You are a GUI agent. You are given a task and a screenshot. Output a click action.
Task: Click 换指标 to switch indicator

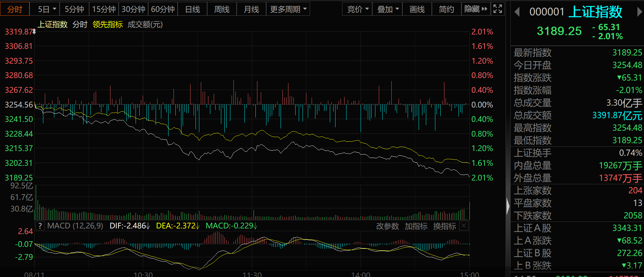444,226
